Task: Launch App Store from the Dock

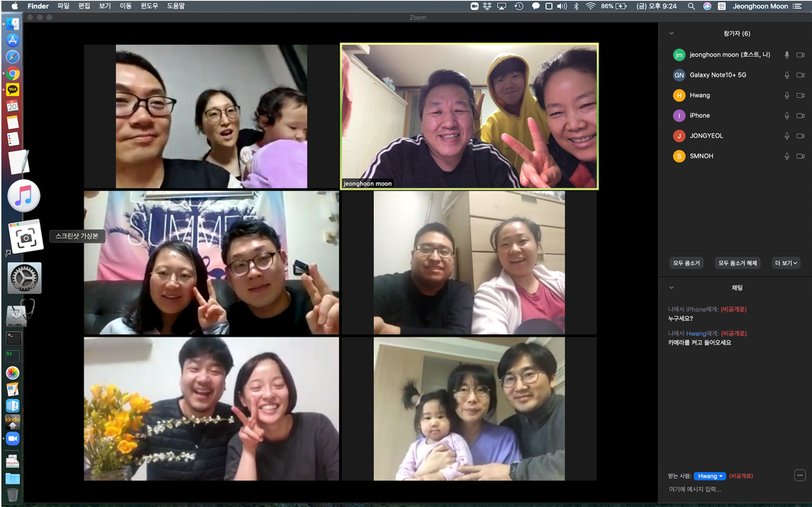Action: tap(12, 40)
